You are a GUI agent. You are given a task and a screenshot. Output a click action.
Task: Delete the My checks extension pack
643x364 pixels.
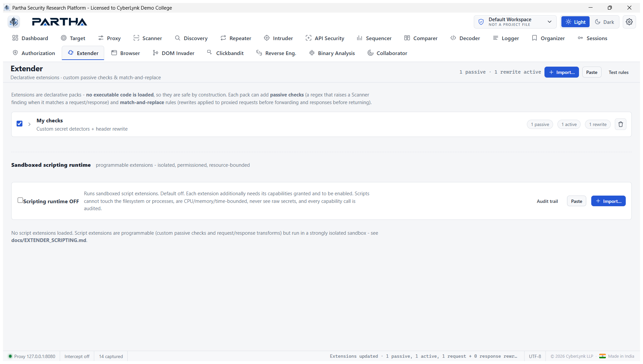pyautogui.click(x=620, y=124)
